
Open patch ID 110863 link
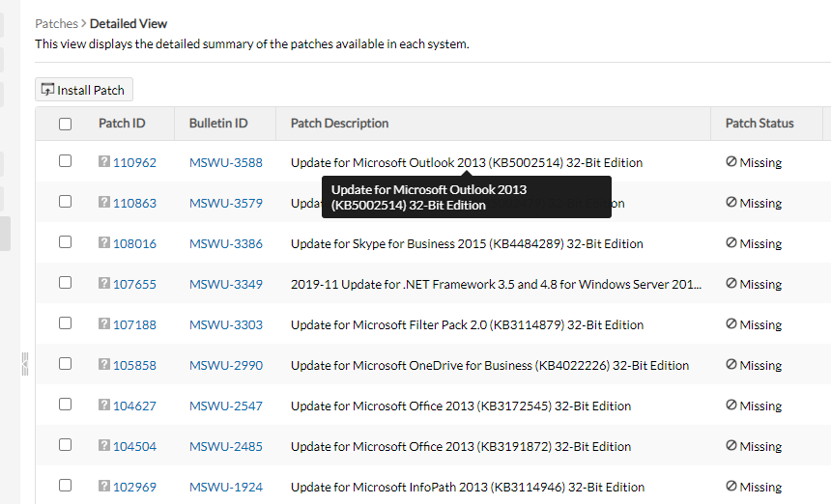tap(134, 204)
